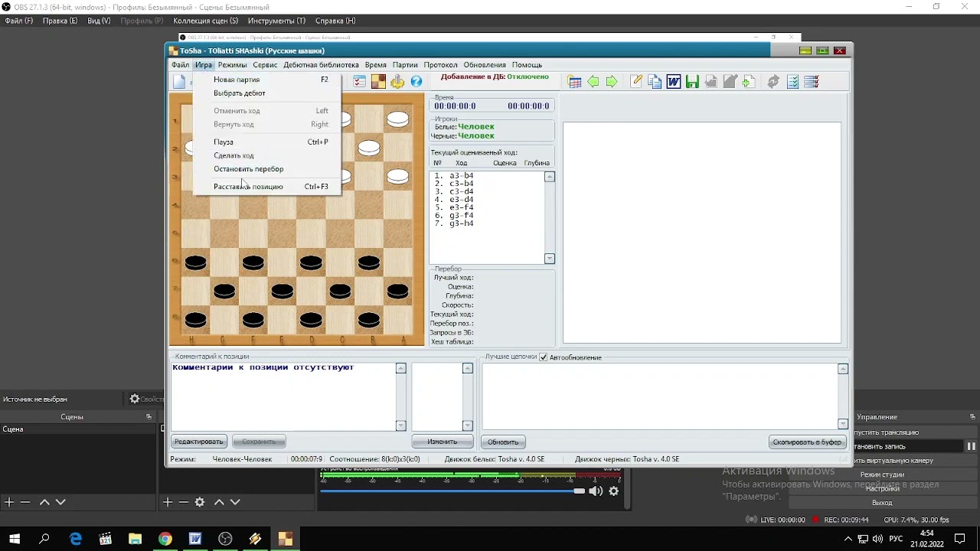Select move 7. g3-h4 in list
The height and width of the screenshot is (551, 980).
tap(454, 223)
